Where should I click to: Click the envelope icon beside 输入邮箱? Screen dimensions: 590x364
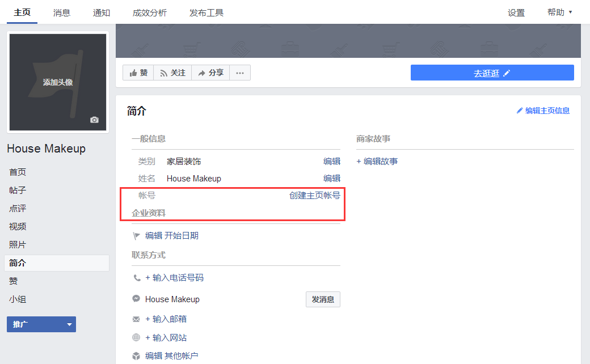[x=136, y=319]
